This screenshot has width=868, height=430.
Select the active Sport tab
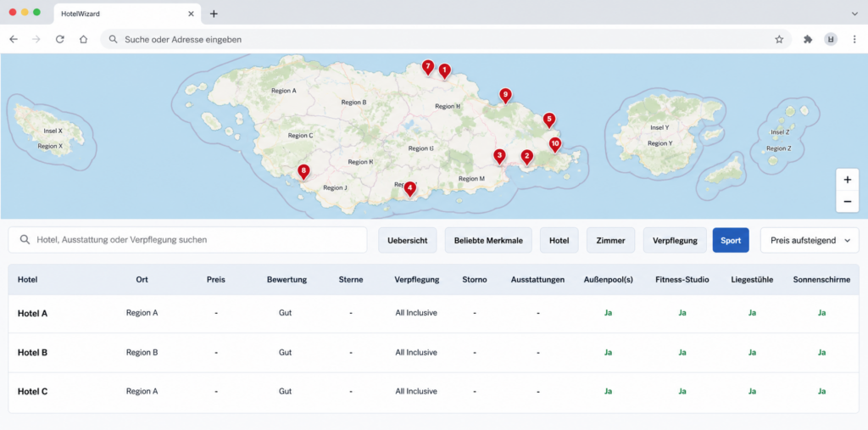[731, 241]
